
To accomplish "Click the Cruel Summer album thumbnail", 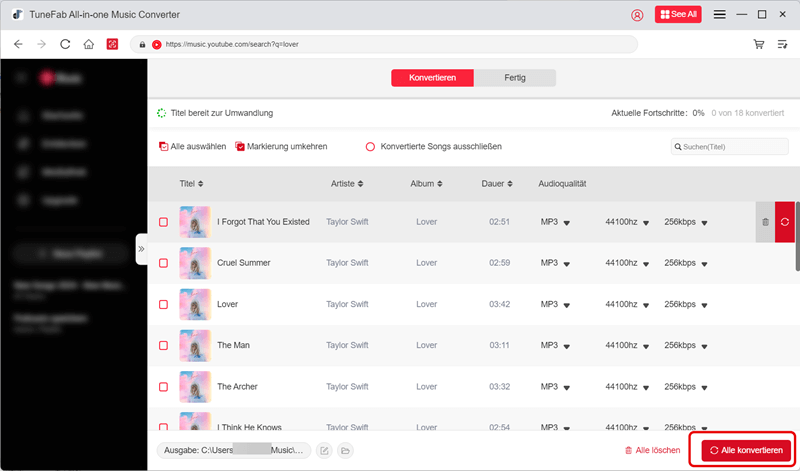I will [195, 263].
